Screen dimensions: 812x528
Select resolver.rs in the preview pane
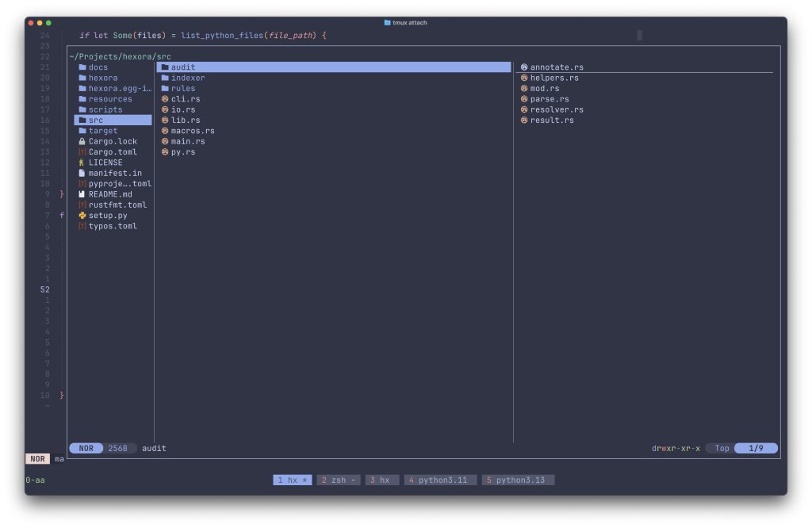pos(556,109)
